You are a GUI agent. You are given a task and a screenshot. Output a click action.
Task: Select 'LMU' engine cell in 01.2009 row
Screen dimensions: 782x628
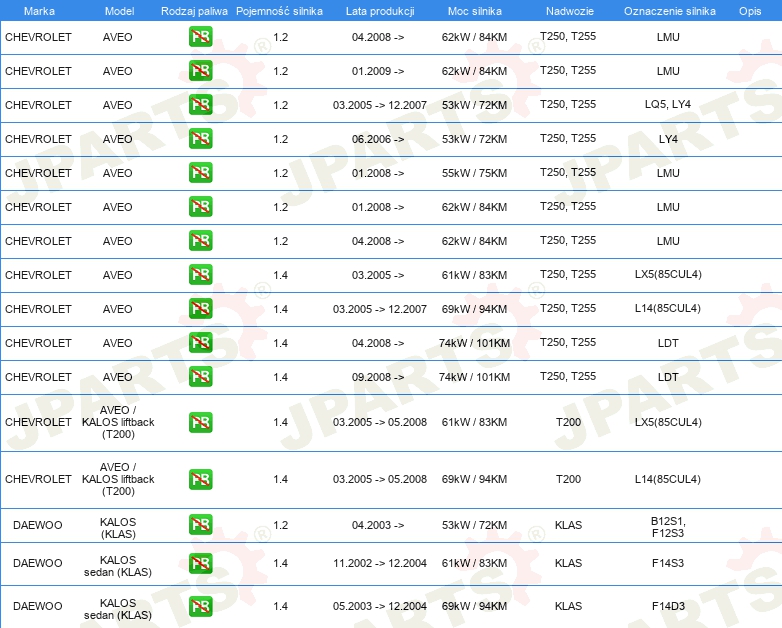668,71
